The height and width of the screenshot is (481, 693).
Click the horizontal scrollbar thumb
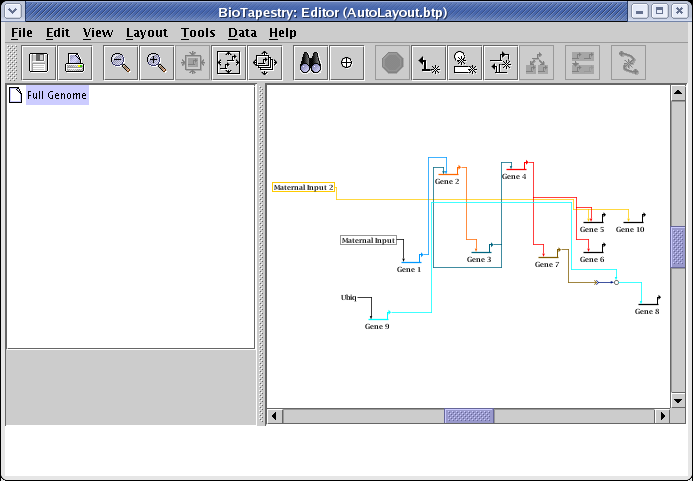point(468,416)
